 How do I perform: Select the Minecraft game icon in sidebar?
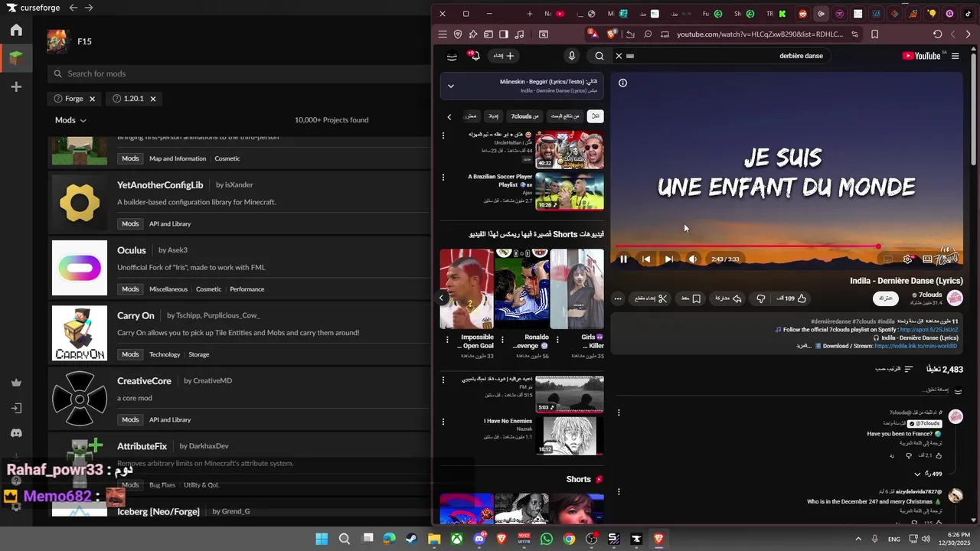pyautogui.click(x=16, y=58)
